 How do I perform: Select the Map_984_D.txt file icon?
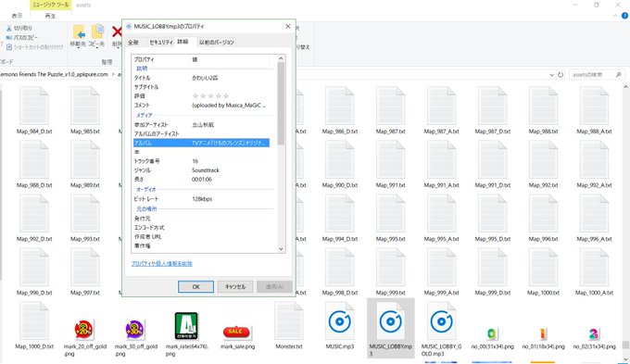(34, 107)
